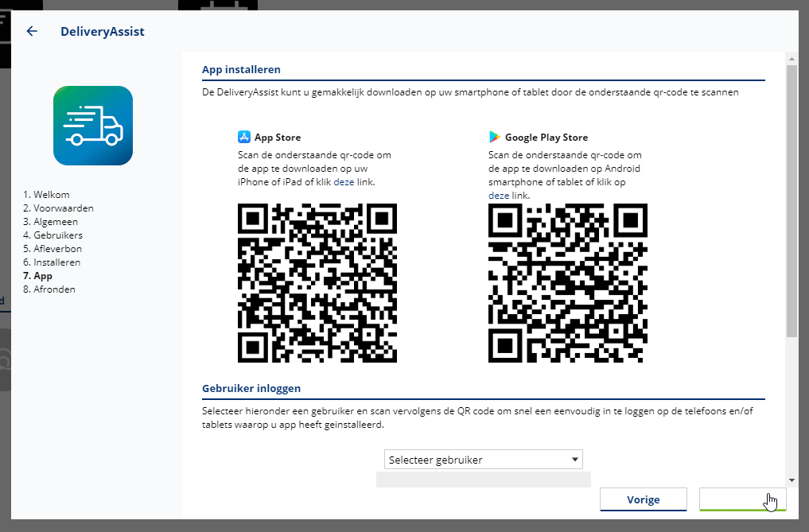
Task: Click the Vorige button
Action: [644, 499]
